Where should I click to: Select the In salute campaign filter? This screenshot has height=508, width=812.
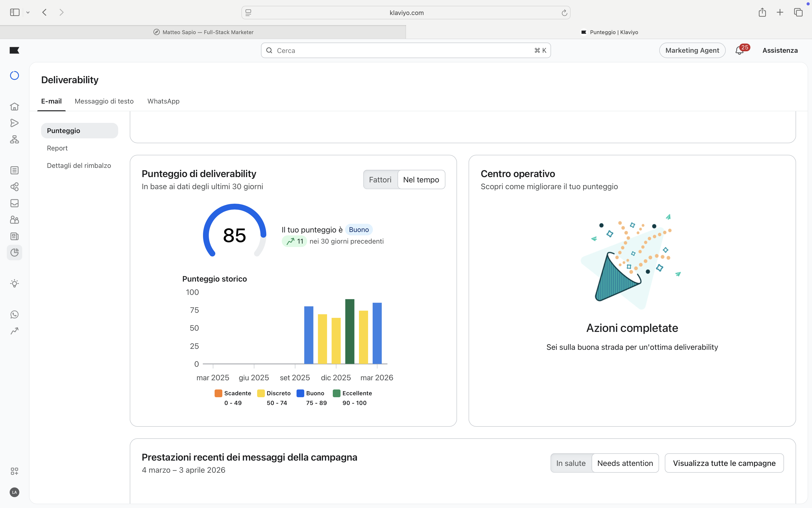pos(571,463)
